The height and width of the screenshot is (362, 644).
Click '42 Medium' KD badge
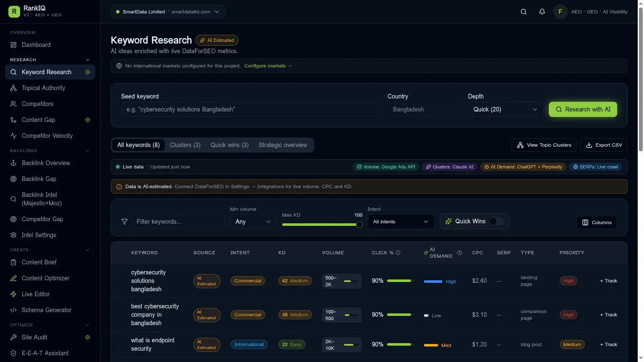point(295,281)
